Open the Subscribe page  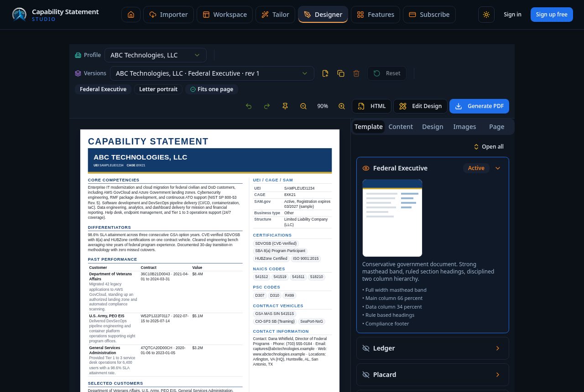pos(429,15)
